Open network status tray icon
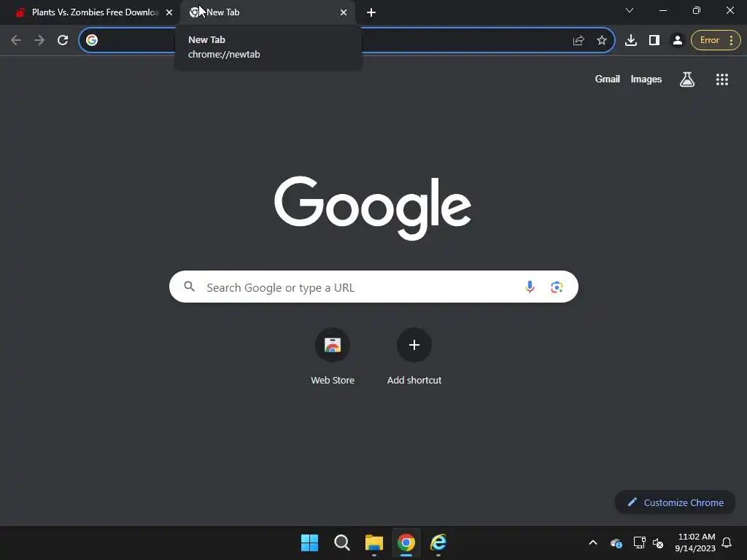 (x=639, y=542)
